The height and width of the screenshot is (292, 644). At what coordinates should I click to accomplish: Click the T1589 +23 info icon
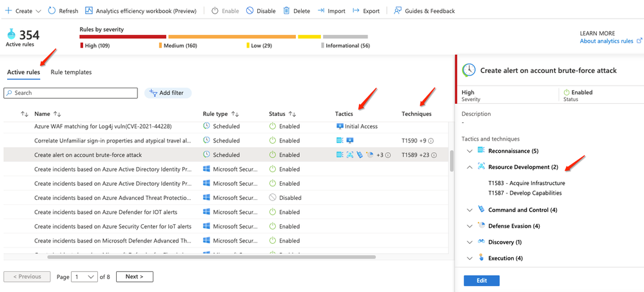[434, 155]
